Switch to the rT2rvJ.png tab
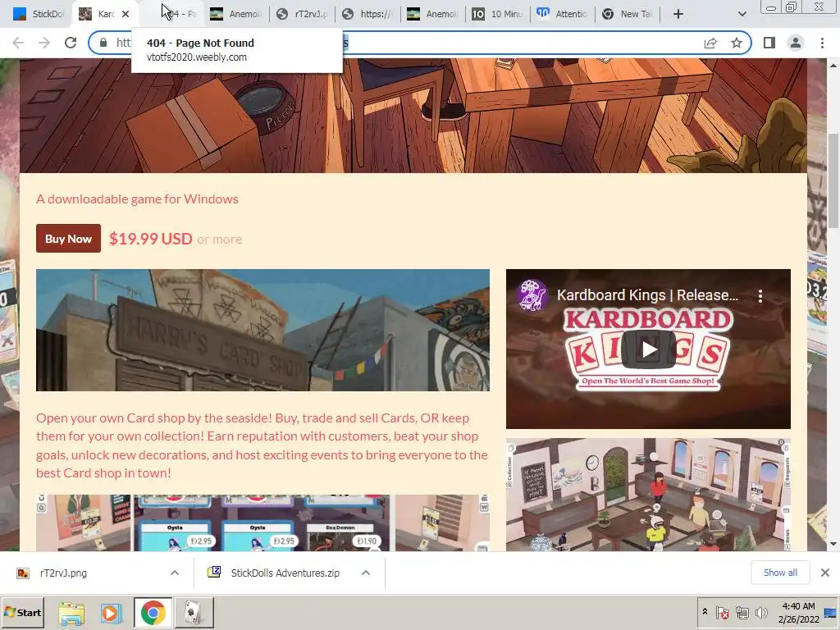The width and height of the screenshot is (840, 630). click(303, 15)
